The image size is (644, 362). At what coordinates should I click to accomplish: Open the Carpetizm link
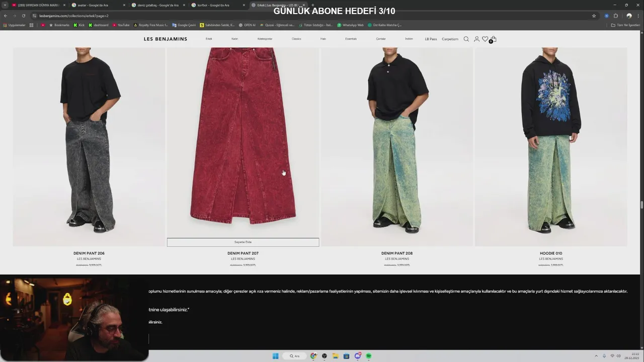pyautogui.click(x=450, y=39)
